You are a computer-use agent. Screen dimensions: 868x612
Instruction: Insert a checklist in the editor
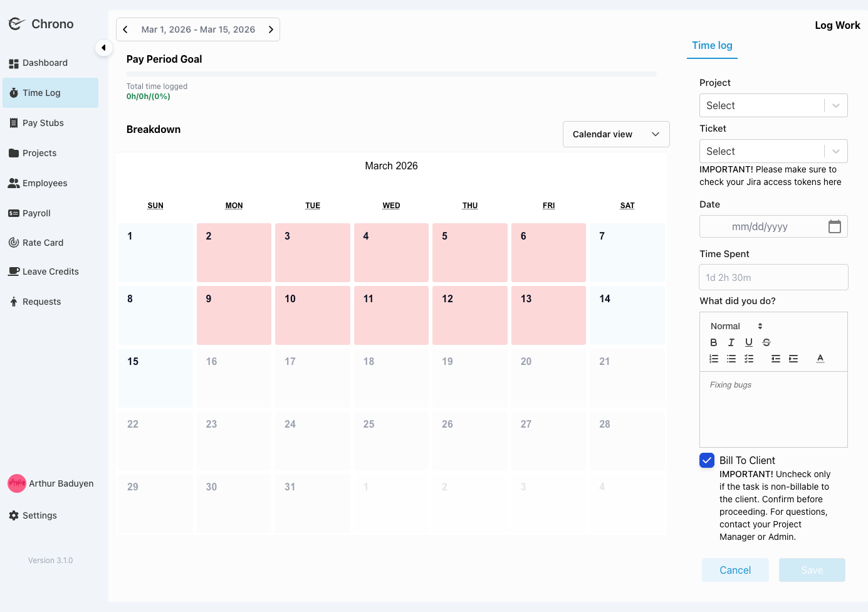(x=748, y=359)
